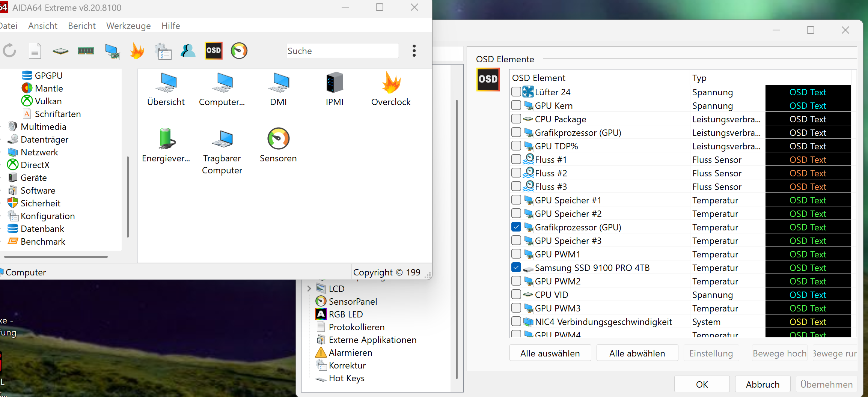Enable the Lüfter 24 checkbox
Screen dimensions: 868x397
(516, 92)
